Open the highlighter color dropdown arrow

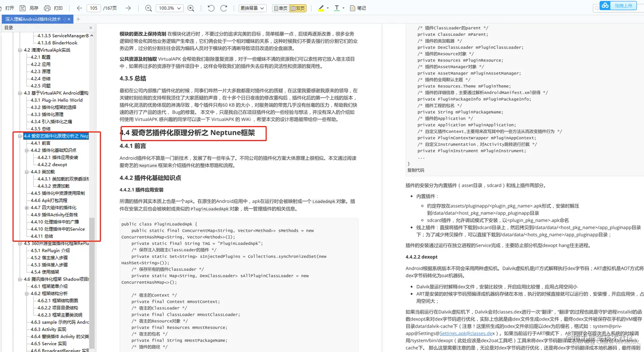click(x=328, y=8)
